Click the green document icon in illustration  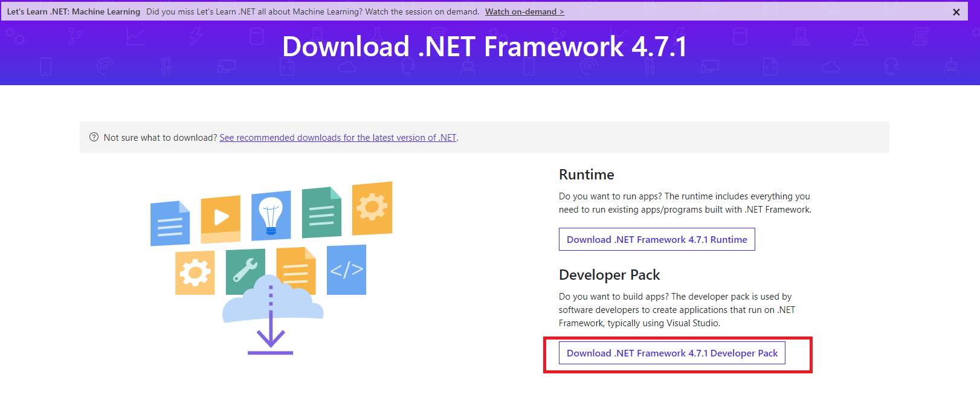(x=321, y=212)
